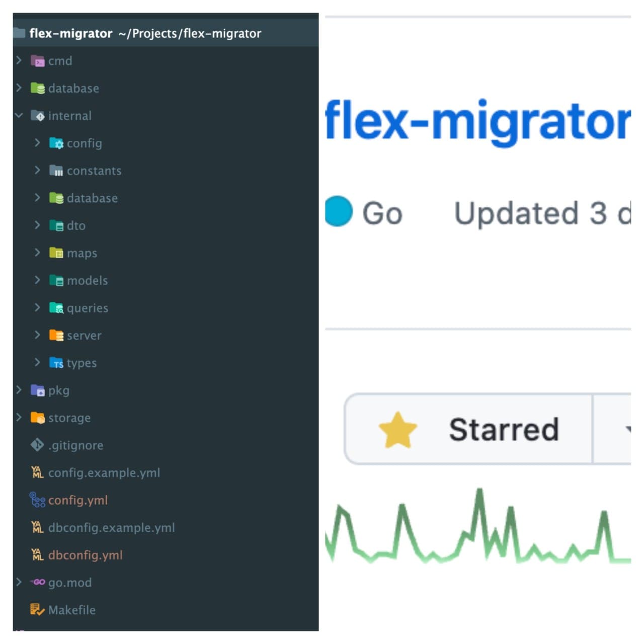The width and height of the screenshot is (644, 644).
Task: Click the yellow star icon in Starred button
Action: tap(398, 430)
